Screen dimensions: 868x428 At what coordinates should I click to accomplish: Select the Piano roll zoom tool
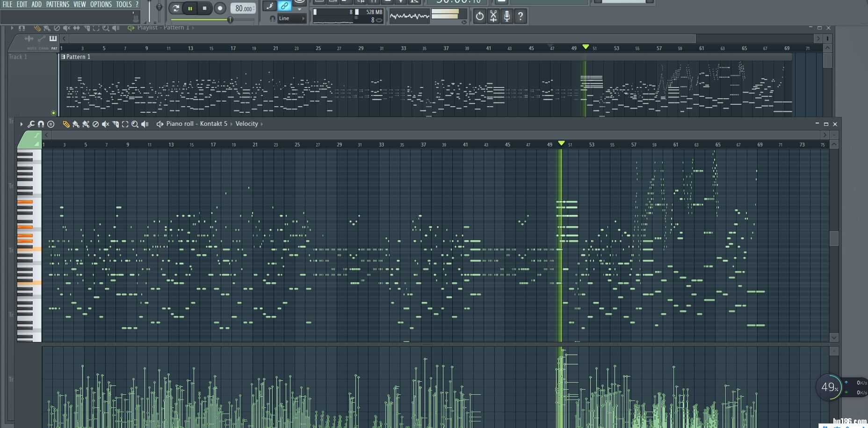135,124
